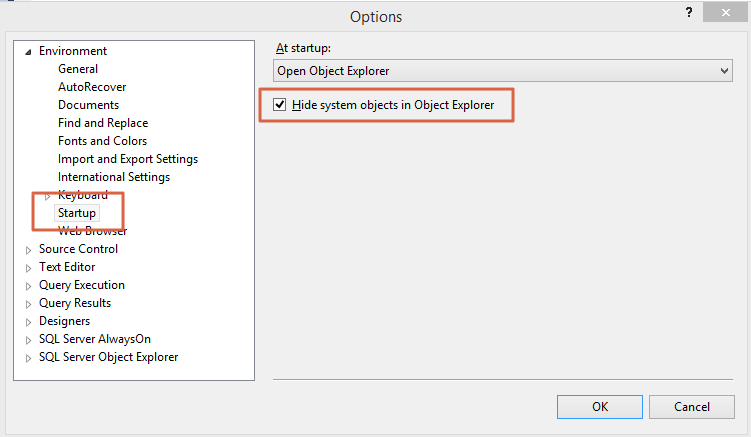Viewport: 751px width, 437px height.
Task: Expand the Keyboard node arrow
Action: tap(47, 196)
